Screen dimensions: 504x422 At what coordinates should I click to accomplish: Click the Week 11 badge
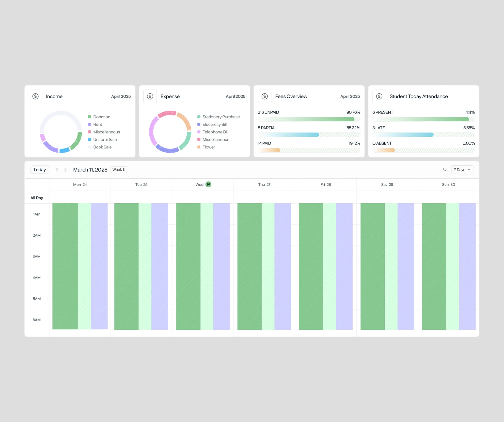(x=119, y=170)
